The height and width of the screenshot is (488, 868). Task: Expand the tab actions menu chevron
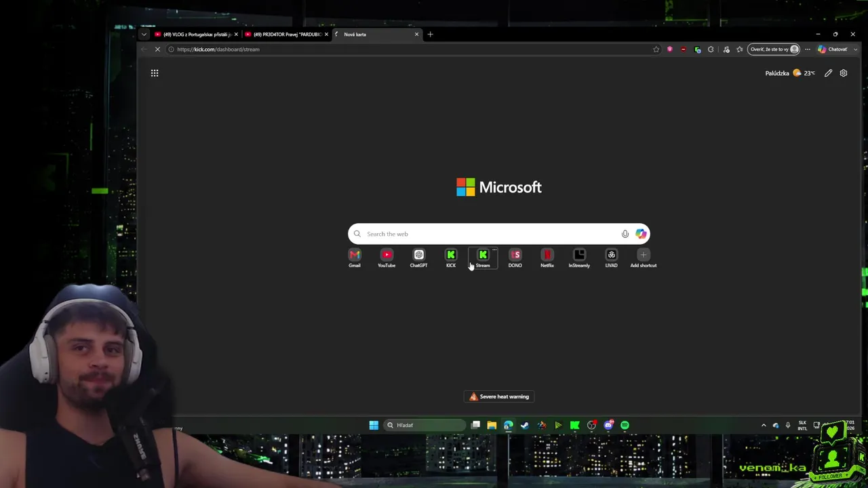pos(144,35)
